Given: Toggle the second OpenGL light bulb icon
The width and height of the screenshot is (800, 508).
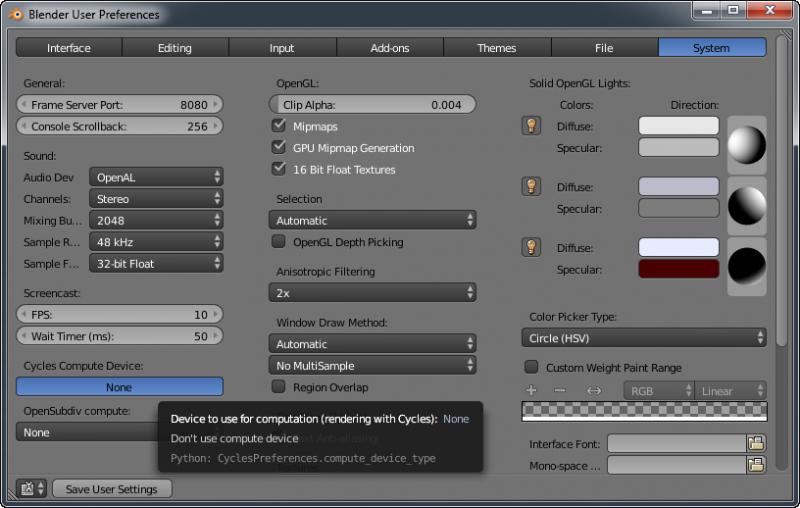Looking at the screenshot, I should 531,186.
